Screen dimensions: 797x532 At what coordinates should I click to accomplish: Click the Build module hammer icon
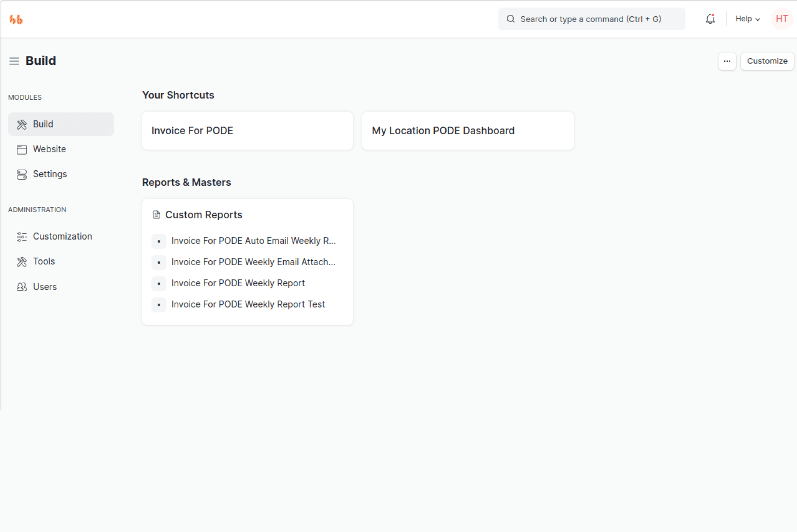(x=22, y=124)
